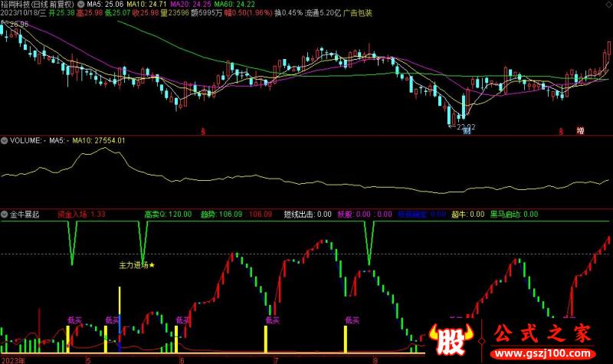Select the MA5: 25.06 moving average label

point(105,5)
